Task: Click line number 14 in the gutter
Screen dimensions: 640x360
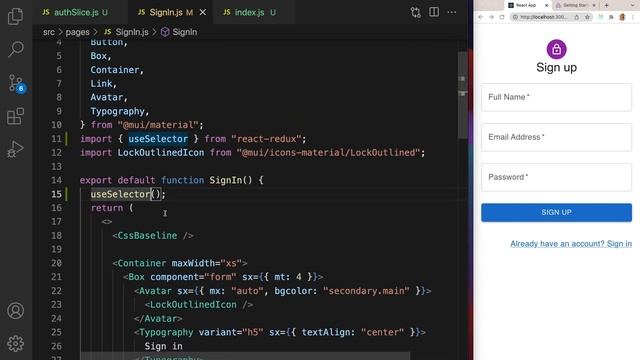Action: coord(56,180)
